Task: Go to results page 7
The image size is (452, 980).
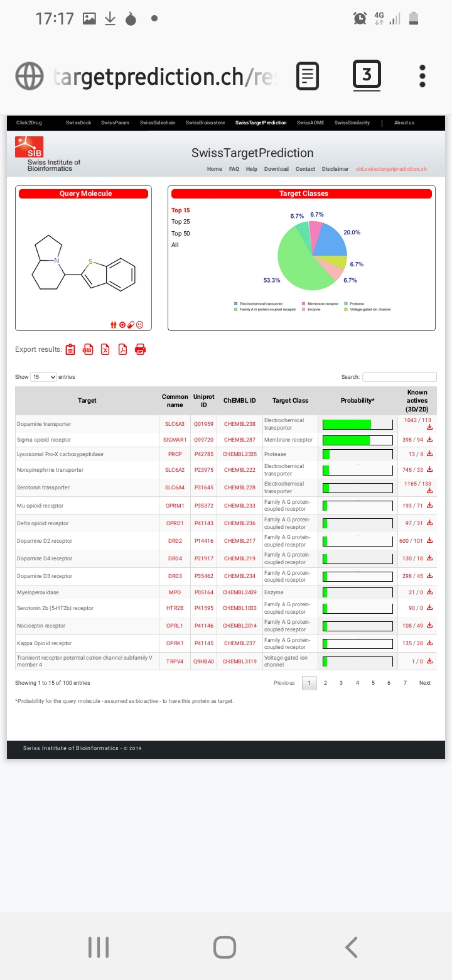Action: (405, 683)
